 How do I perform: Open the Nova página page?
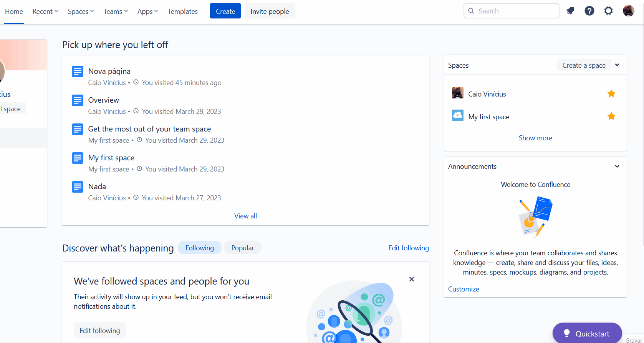109,71
